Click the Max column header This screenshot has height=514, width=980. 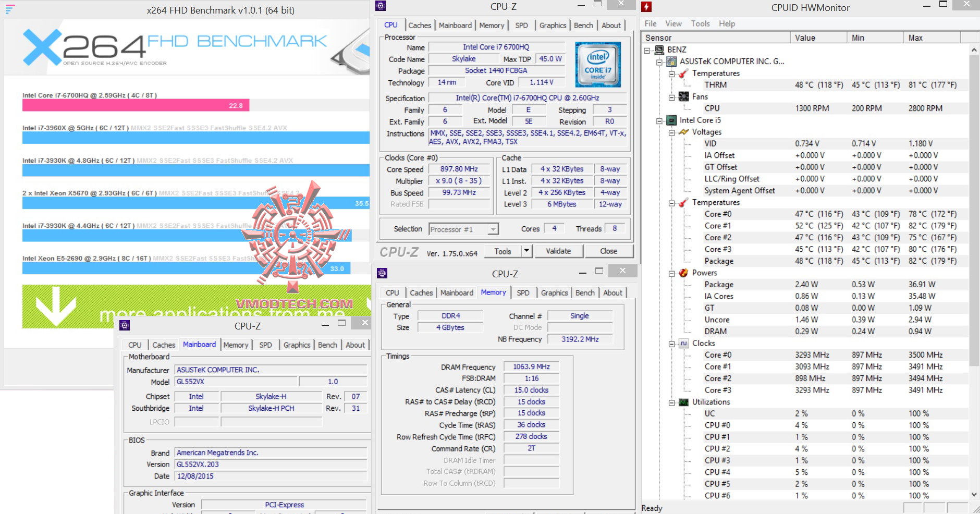(x=932, y=38)
